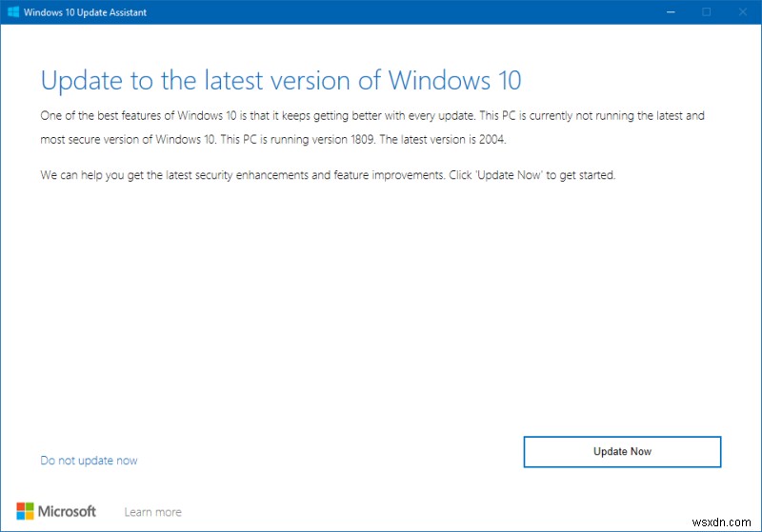
Task: Click the Update Now button
Action: coord(622,451)
